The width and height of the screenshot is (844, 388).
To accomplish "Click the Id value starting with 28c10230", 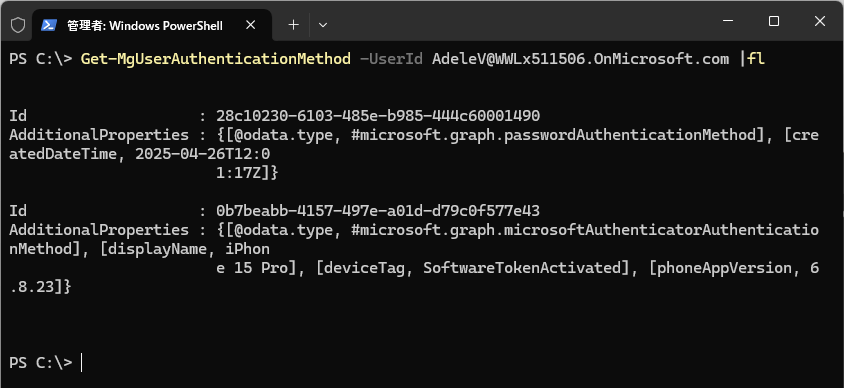I will pyautogui.click(x=378, y=116).
